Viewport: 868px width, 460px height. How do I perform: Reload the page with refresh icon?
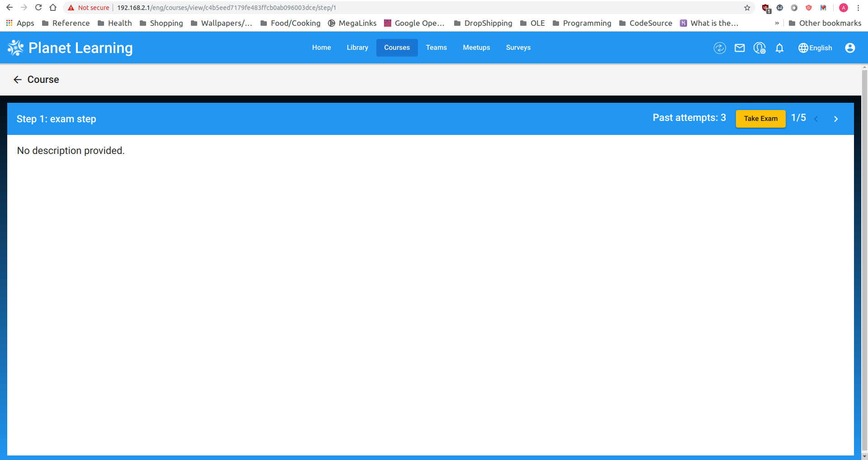[x=38, y=8]
